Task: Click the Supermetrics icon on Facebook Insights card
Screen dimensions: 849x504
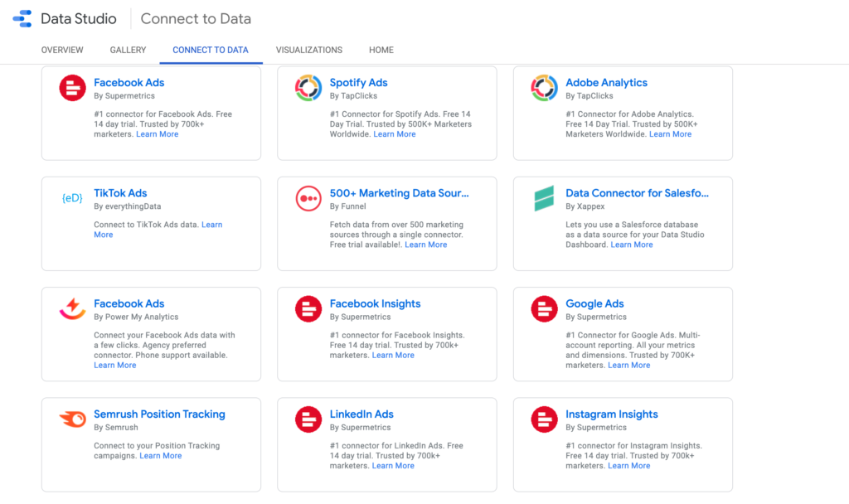Action: tap(308, 308)
